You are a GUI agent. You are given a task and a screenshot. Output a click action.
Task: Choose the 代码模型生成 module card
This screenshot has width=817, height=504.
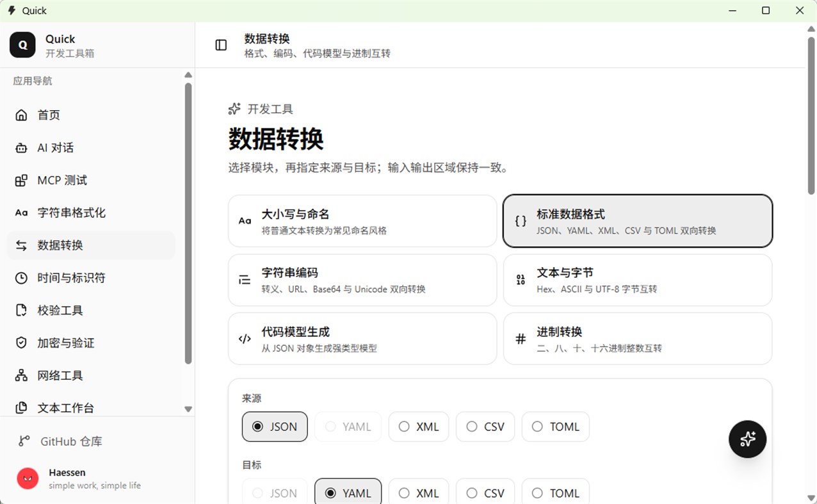point(362,339)
